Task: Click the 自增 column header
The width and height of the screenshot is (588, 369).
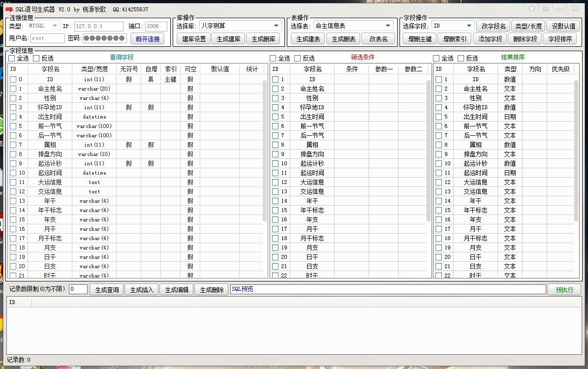Action: (151, 69)
